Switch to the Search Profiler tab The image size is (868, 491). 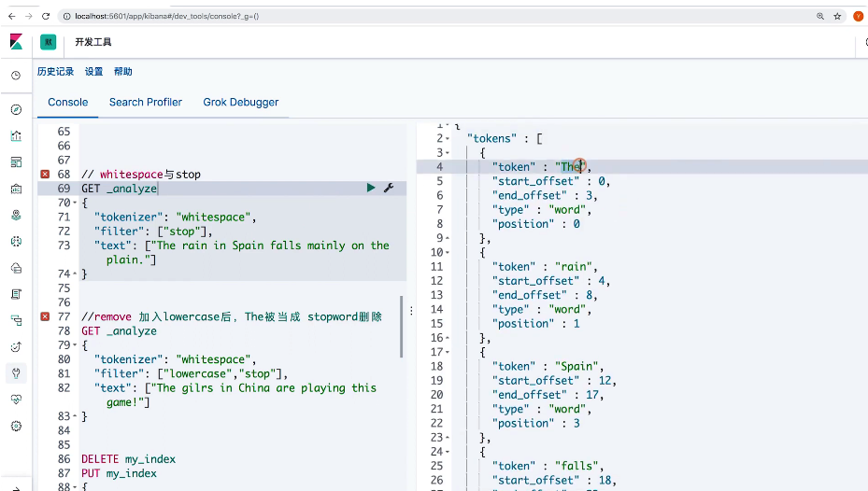[x=145, y=103]
